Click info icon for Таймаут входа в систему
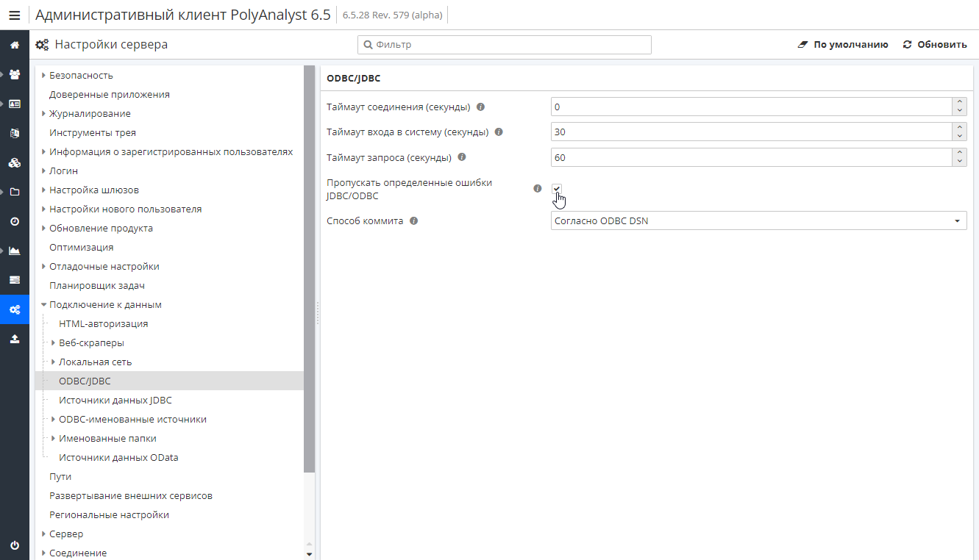Image resolution: width=979 pixels, height=560 pixels. 499,132
